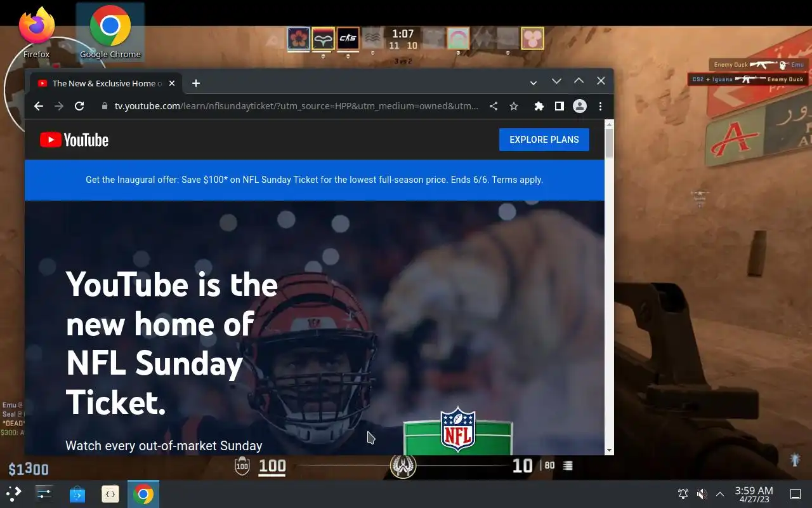Click 'Watch every out-of-market Sunday' text
The width and height of the screenshot is (812, 508).
[x=164, y=446]
